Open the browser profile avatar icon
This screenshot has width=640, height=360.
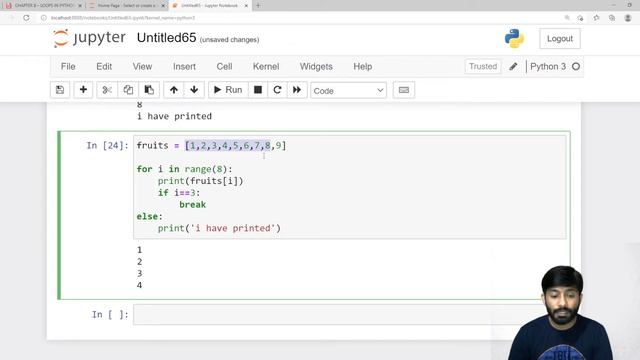tap(628, 18)
